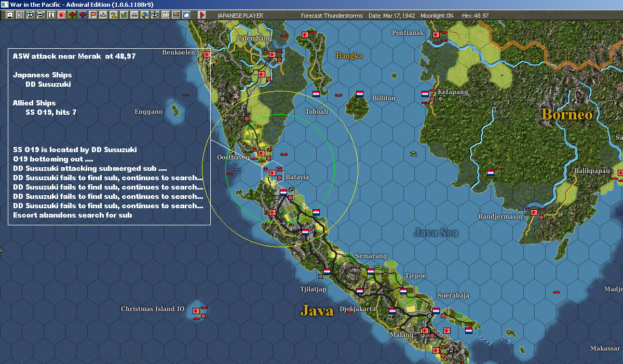Viewport: 623px width, 364px height.
Task: Select the Japanese flag at Bandjermasin
Action: point(534,212)
